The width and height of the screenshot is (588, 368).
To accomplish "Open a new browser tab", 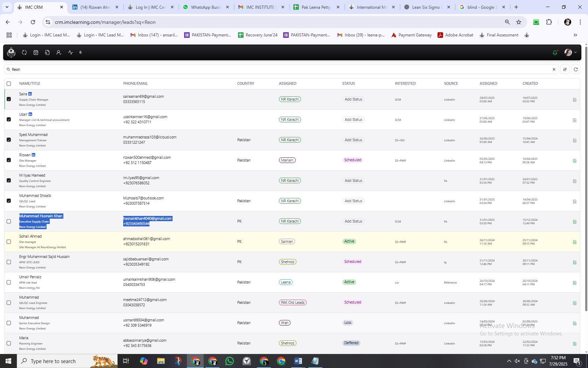I will (x=516, y=7).
